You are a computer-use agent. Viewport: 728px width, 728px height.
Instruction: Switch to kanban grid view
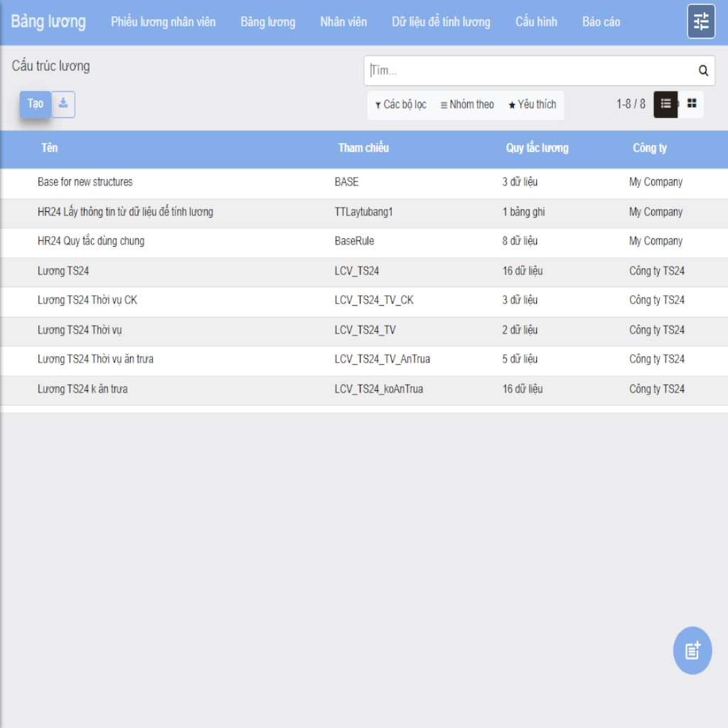692,104
